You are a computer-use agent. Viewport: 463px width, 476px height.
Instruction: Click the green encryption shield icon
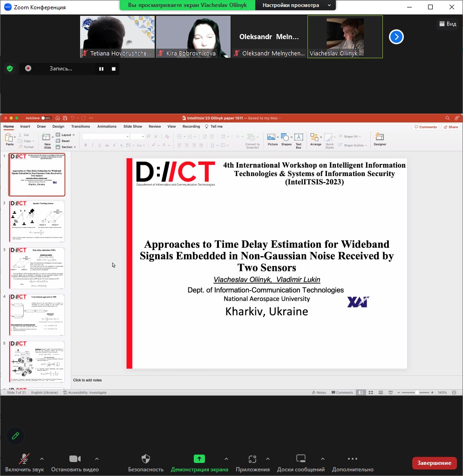[x=10, y=68]
